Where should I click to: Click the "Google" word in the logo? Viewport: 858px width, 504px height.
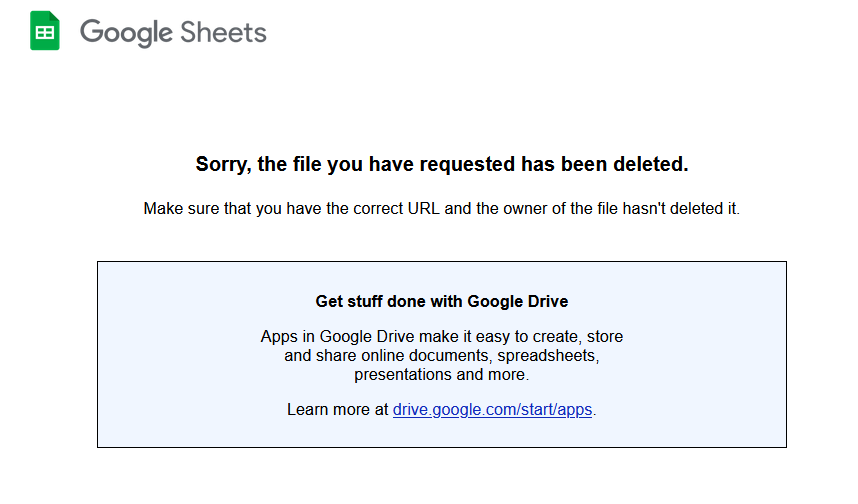[x=126, y=33]
